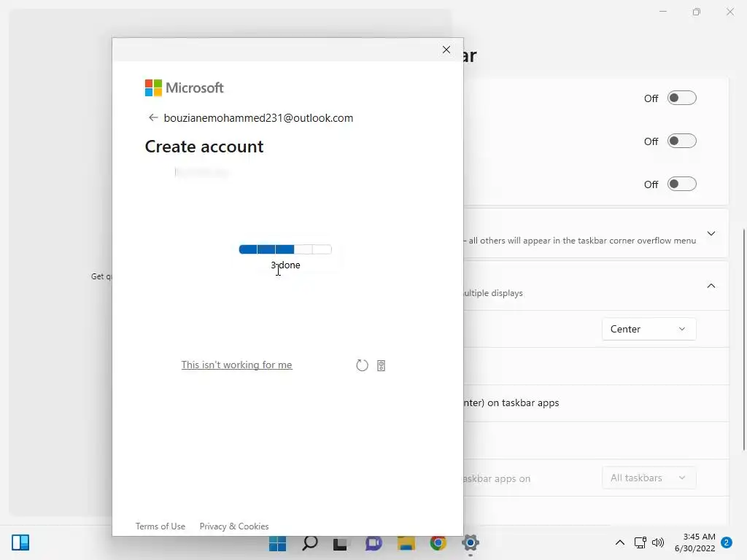Show hidden icons in the system tray
The image size is (747, 560).
[620, 542]
